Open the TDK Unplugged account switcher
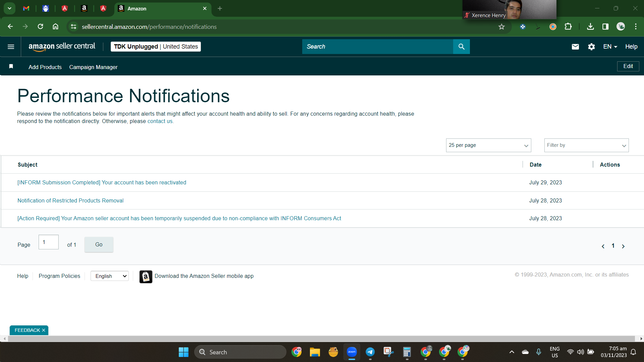The height and width of the screenshot is (362, 644). (156, 47)
